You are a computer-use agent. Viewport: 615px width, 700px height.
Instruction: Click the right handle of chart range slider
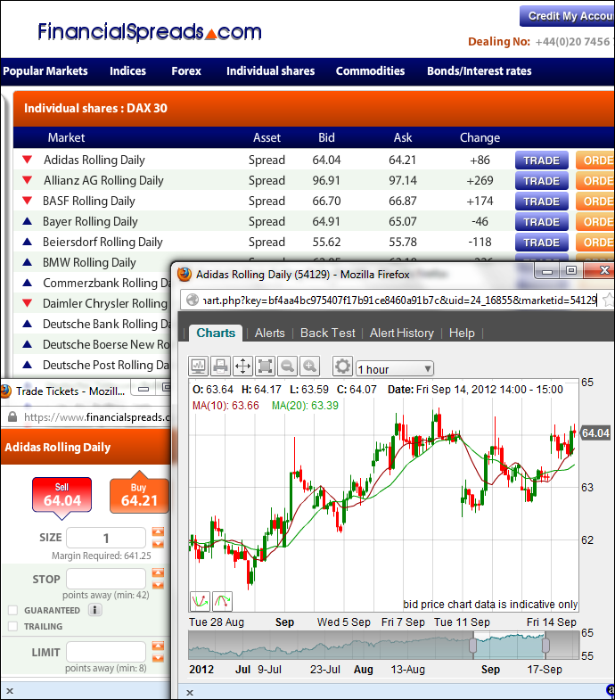(545, 646)
